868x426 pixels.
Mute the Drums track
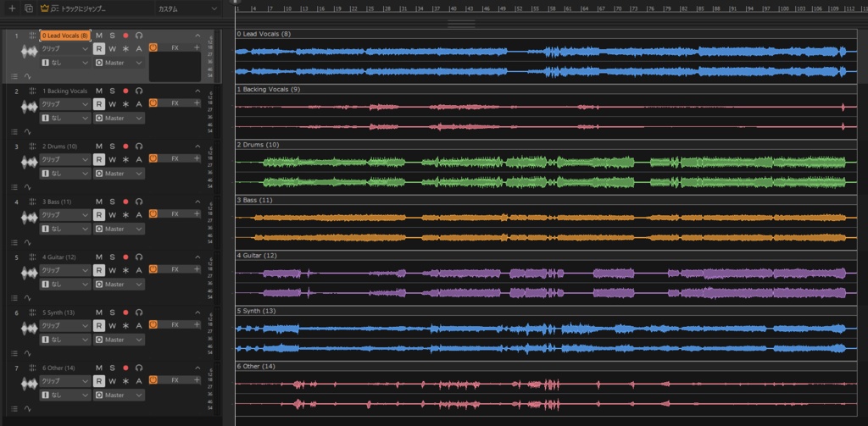click(99, 146)
